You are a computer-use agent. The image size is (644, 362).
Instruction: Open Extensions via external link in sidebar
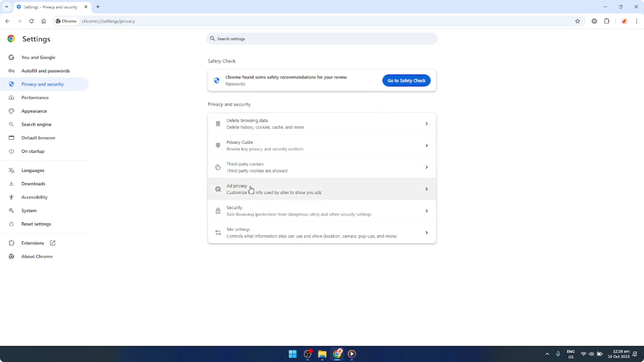(52, 243)
